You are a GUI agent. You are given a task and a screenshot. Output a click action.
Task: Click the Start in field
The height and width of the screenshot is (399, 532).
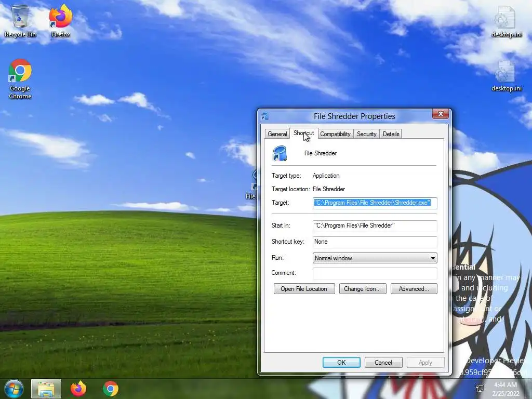(375, 226)
